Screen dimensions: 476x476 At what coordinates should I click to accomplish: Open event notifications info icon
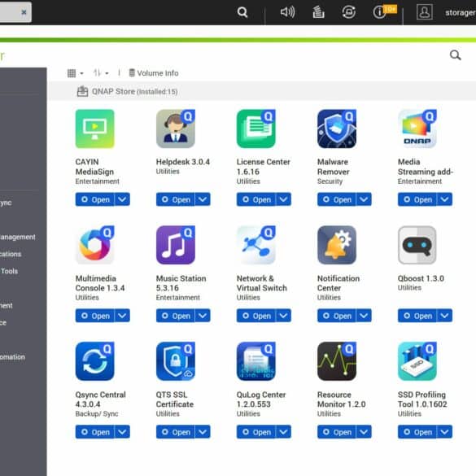[379, 12]
